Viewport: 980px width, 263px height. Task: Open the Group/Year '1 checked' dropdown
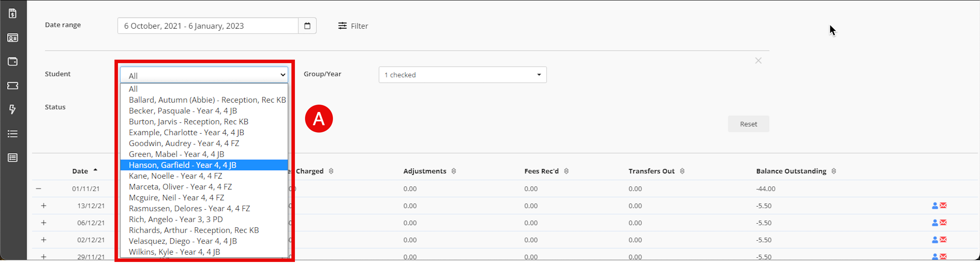click(x=462, y=75)
